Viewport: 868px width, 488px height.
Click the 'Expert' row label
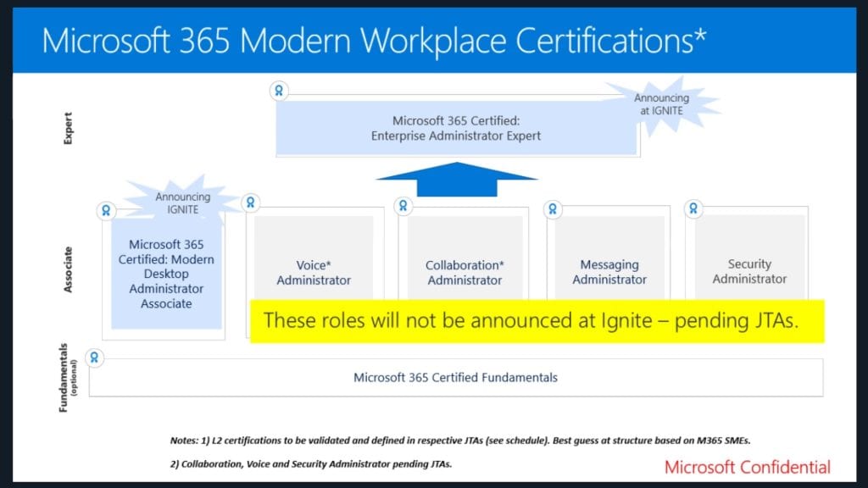click(x=68, y=129)
